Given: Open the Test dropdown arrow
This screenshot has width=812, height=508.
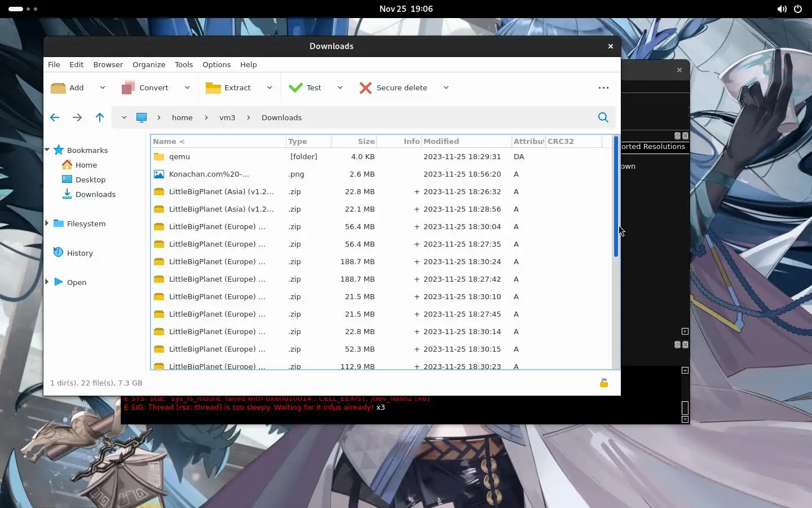Looking at the screenshot, I should [x=340, y=87].
